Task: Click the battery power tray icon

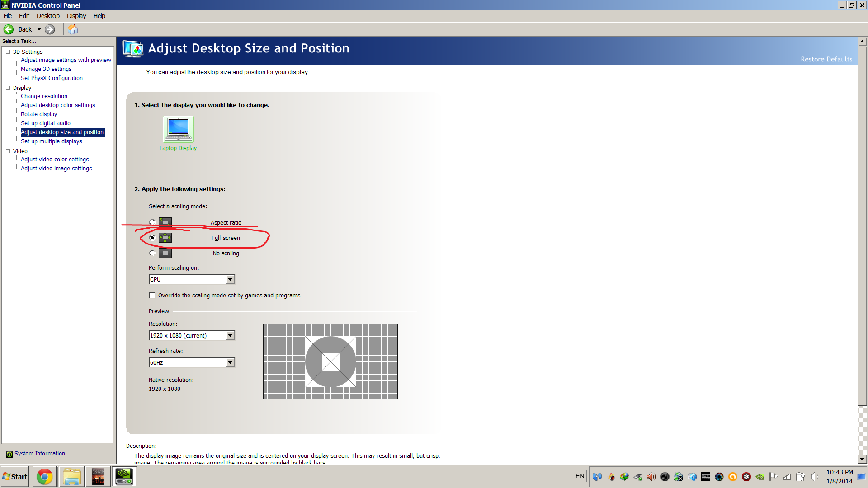Action: [x=801, y=477]
